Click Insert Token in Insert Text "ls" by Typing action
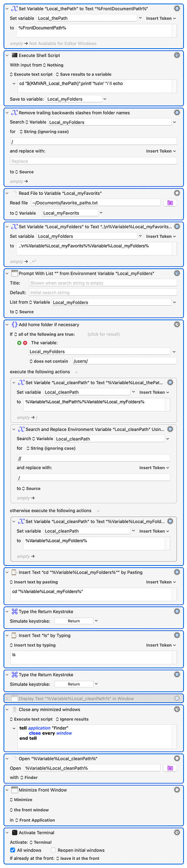This screenshot has width=187, height=868. 161,645
